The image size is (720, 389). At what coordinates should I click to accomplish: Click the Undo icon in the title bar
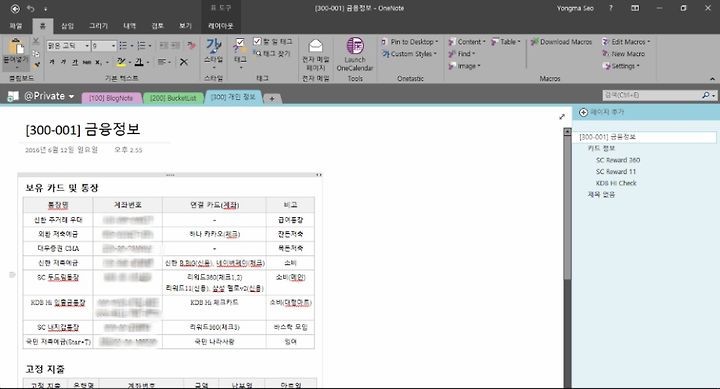(31, 9)
